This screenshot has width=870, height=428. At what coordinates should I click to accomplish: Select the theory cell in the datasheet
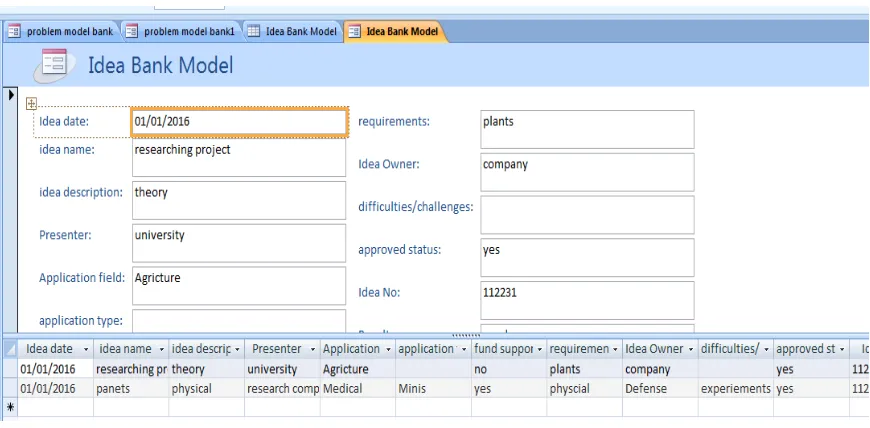tap(206, 369)
